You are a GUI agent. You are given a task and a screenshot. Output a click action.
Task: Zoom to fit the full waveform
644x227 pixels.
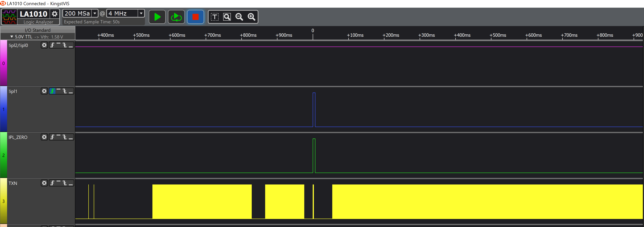227,17
